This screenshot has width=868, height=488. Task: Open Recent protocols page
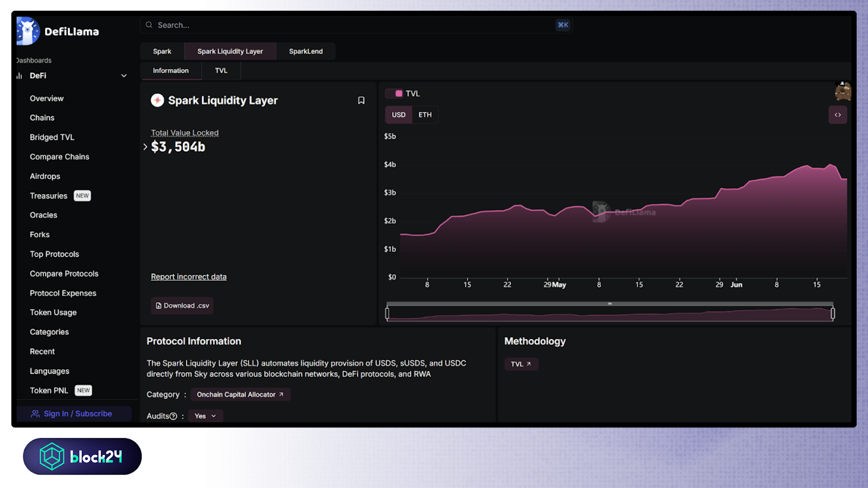42,352
